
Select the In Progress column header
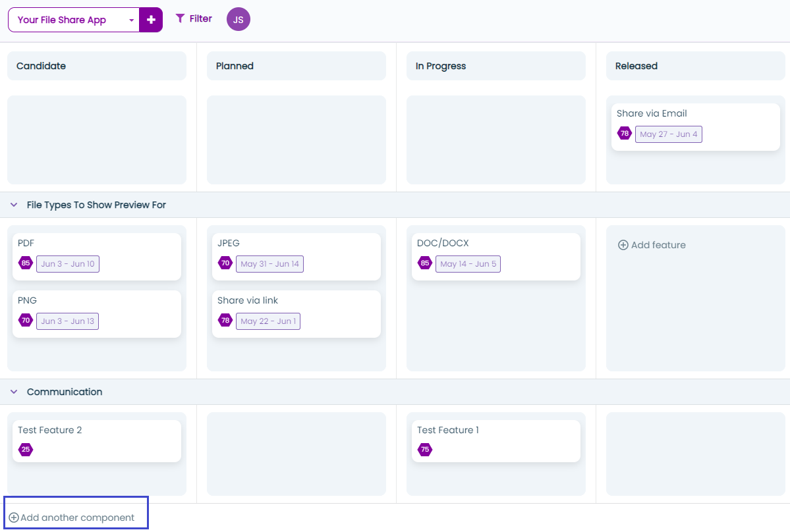[495, 66]
